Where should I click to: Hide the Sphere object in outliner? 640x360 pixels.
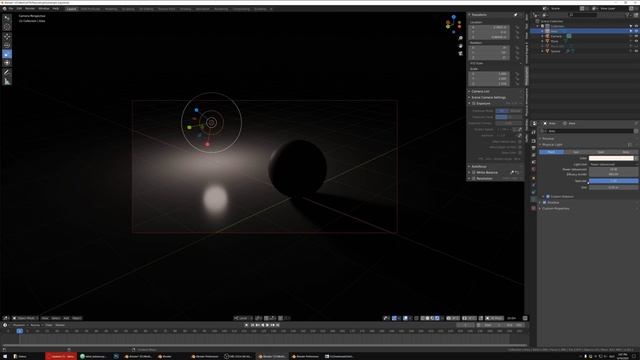coord(636,51)
